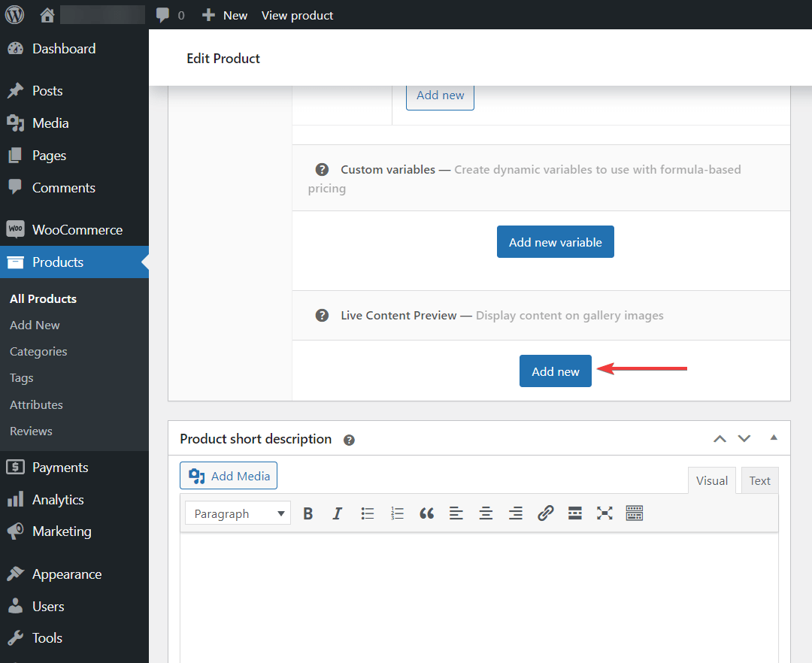812x663 pixels.
Task: Click the Appearance paintbrush icon
Action: pos(16,574)
